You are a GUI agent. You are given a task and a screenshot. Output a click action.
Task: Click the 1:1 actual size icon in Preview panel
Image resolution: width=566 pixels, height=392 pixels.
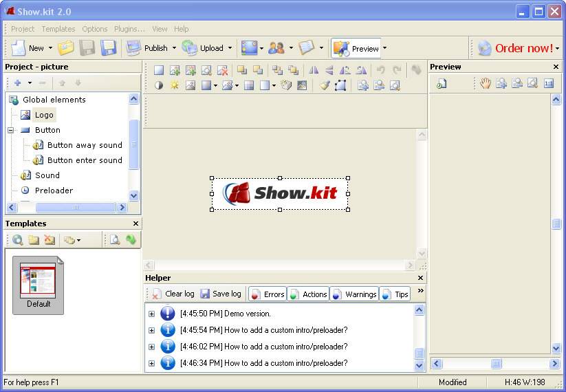pos(549,84)
